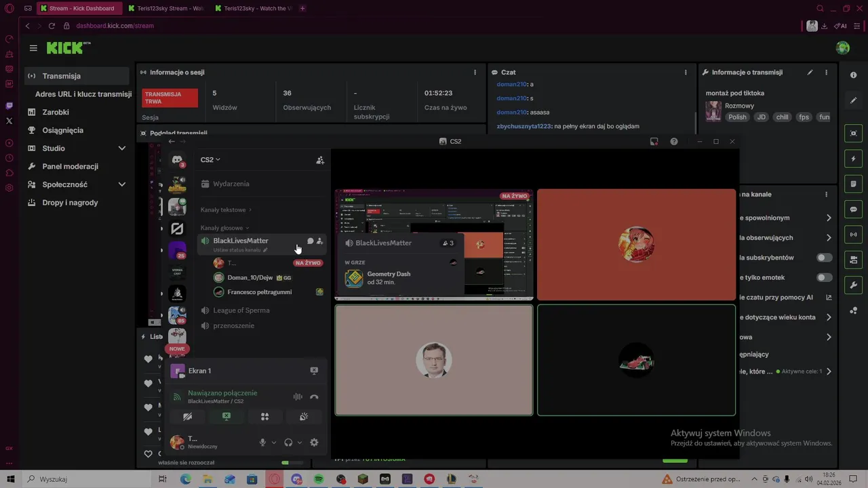Create invite for BlackLivesMatter channel
Image resolution: width=868 pixels, height=488 pixels.
[x=319, y=241]
